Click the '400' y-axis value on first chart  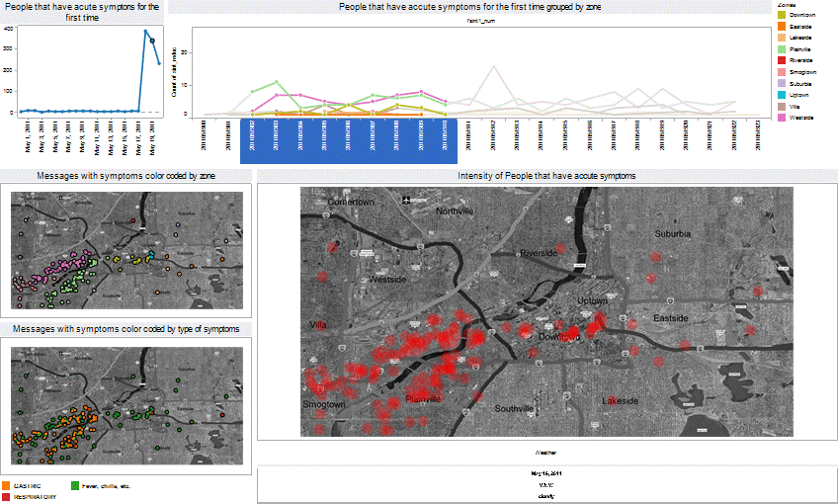tap(8, 29)
